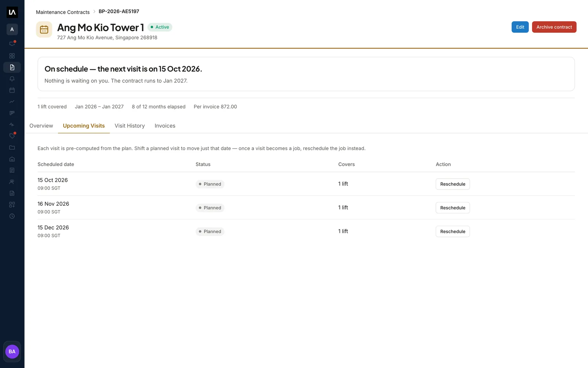Open the notifications bell icon

click(x=12, y=79)
